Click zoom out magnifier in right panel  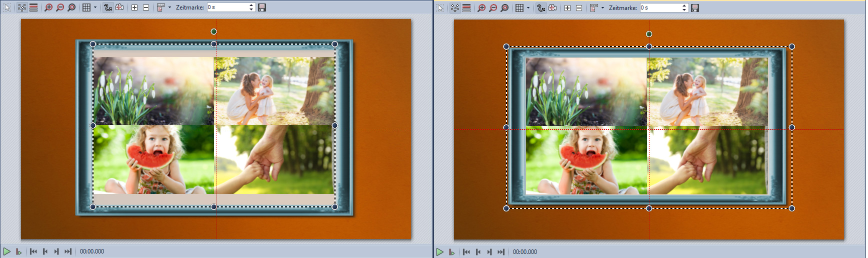tap(493, 8)
